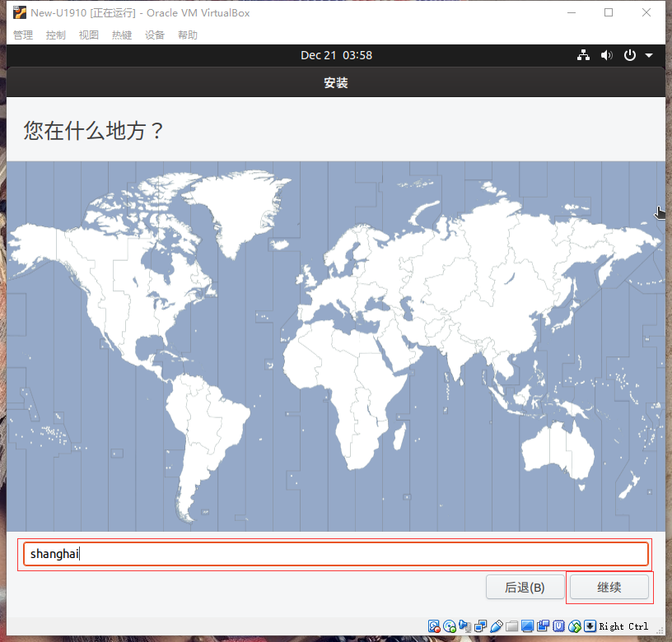Click the USB devices status icon
The height and width of the screenshot is (642, 672).
click(x=497, y=626)
